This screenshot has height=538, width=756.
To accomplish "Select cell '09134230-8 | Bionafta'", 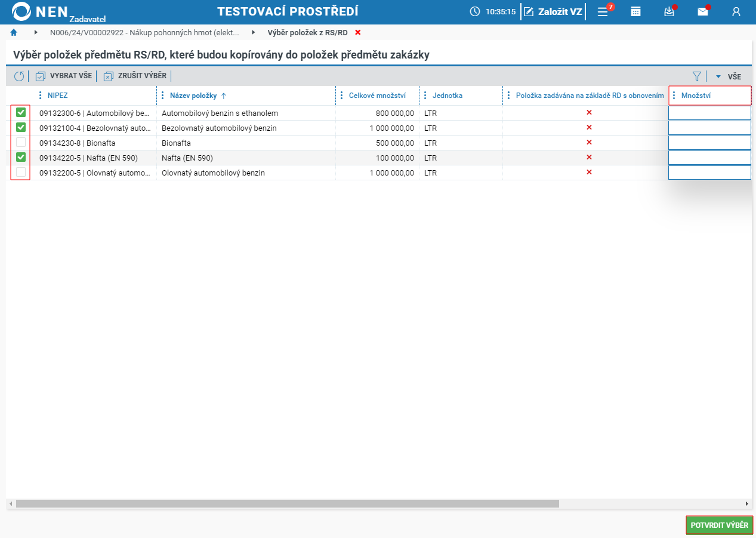I will click(94, 143).
